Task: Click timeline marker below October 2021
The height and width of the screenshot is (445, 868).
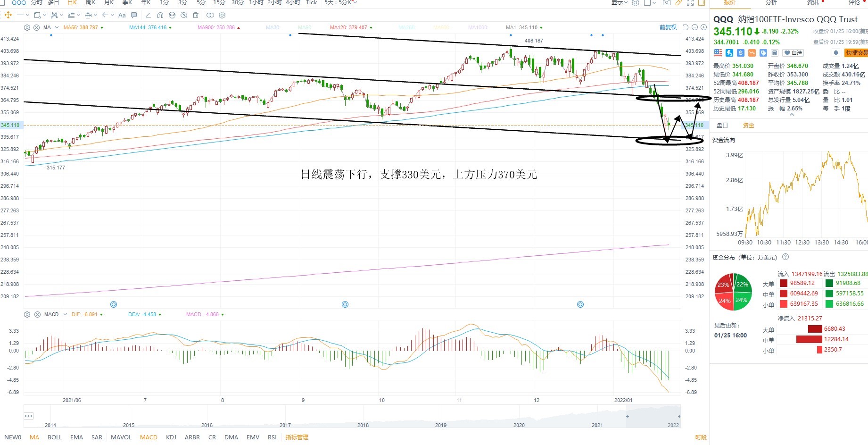Action: (345, 304)
